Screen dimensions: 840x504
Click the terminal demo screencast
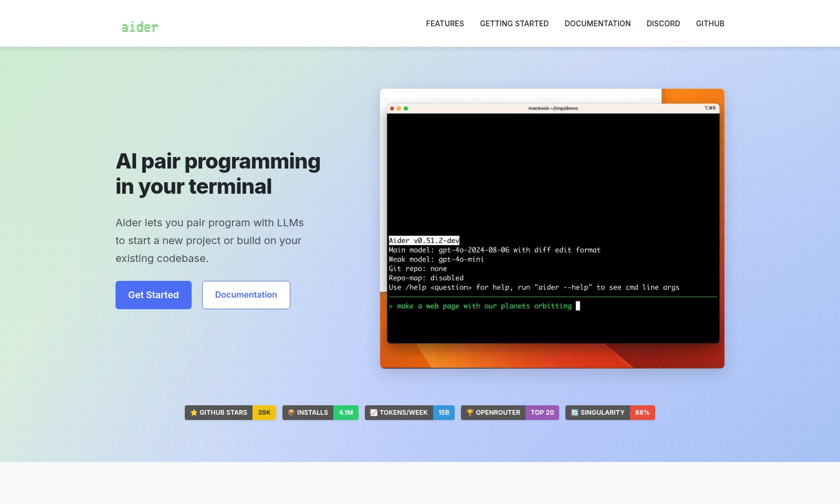pyautogui.click(x=552, y=228)
